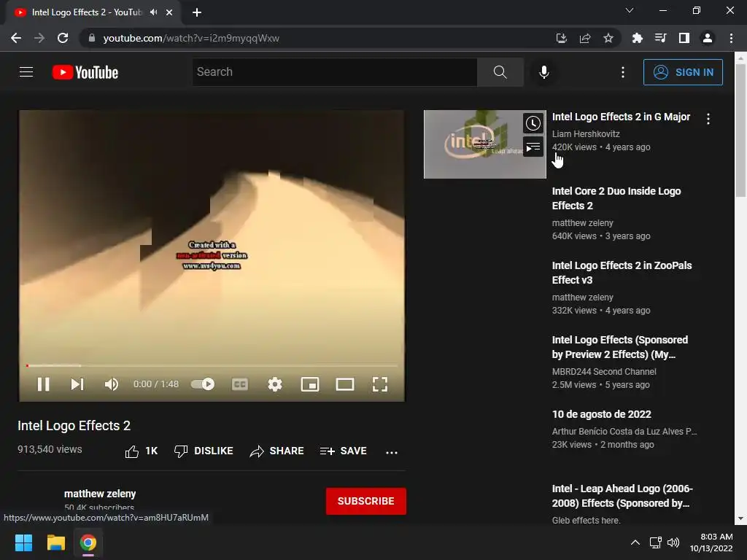The width and height of the screenshot is (747, 560).
Task: Add G Major video to Watch later
Action: [x=533, y=123]
